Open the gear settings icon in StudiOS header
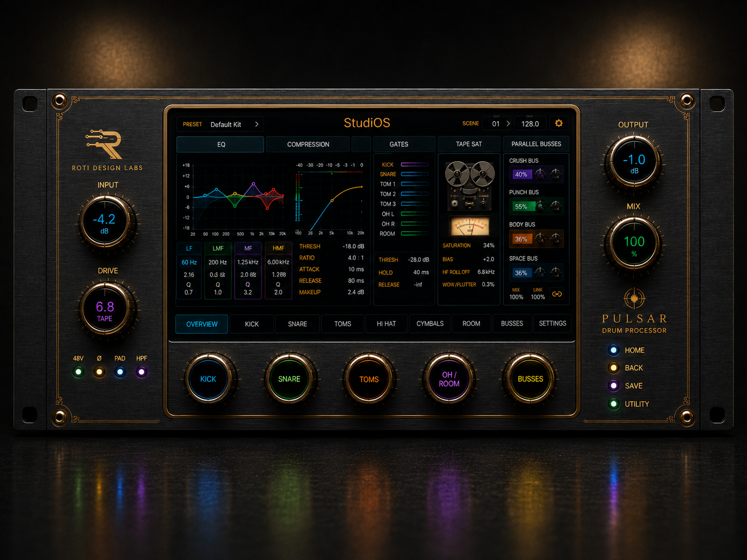 click(559, 123)
